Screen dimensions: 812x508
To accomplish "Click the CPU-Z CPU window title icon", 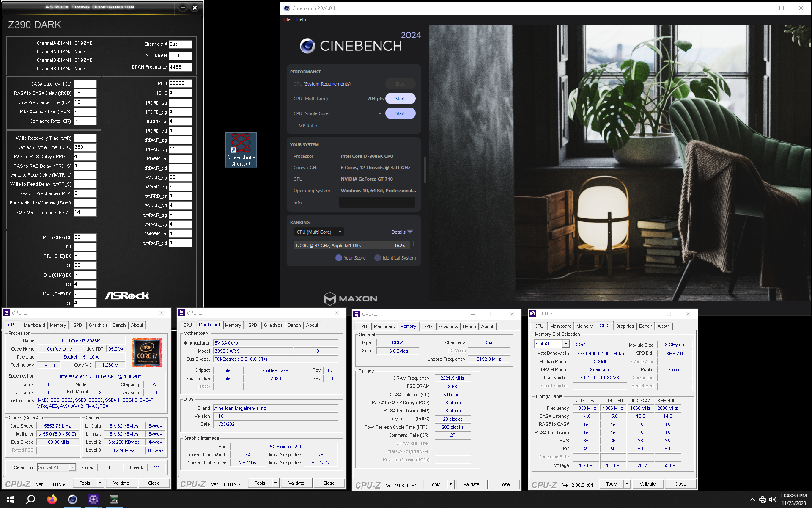I will (x=6, y=313).
